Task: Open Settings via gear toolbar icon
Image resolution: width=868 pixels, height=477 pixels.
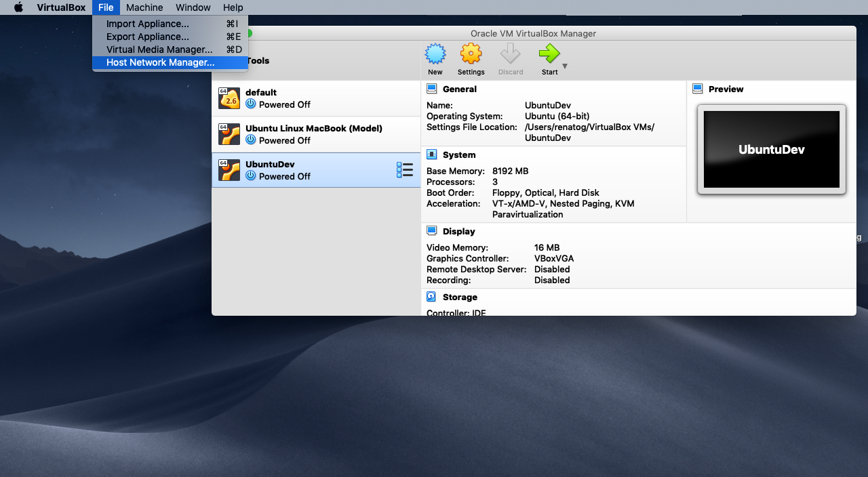Action: pyautogui.click(x=471, y=54)
